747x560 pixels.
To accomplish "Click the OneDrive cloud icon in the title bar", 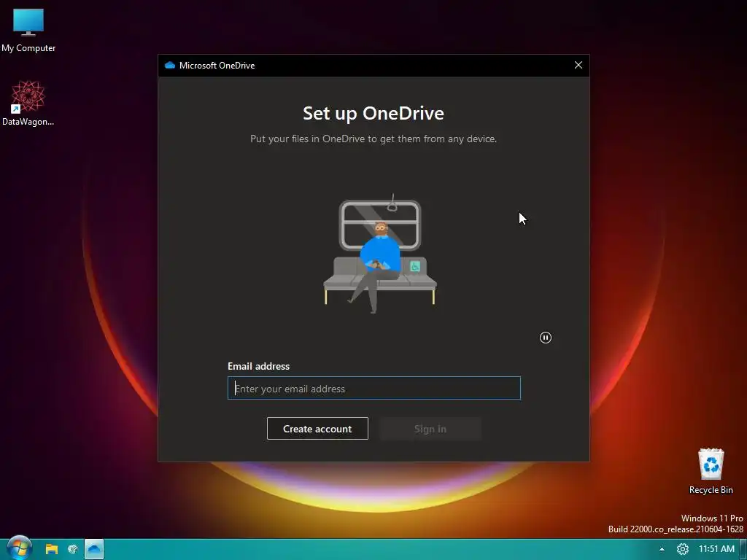I will point(169,65).
